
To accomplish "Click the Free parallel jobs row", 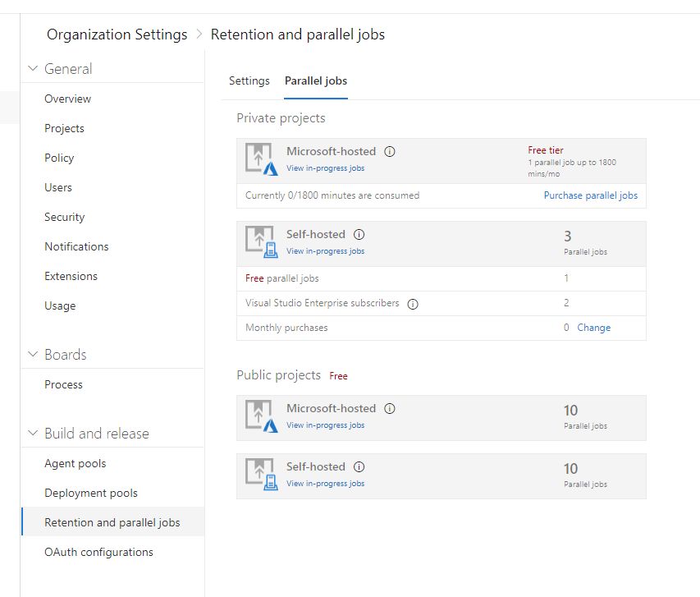I will [441, 278].
